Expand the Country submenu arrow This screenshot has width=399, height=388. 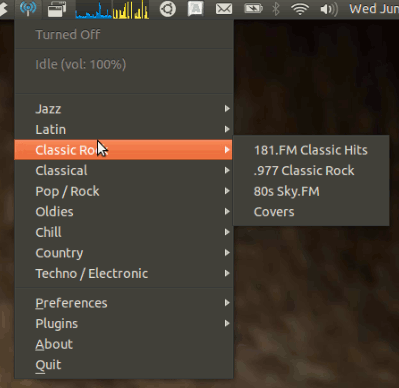(x=227, y=253)
